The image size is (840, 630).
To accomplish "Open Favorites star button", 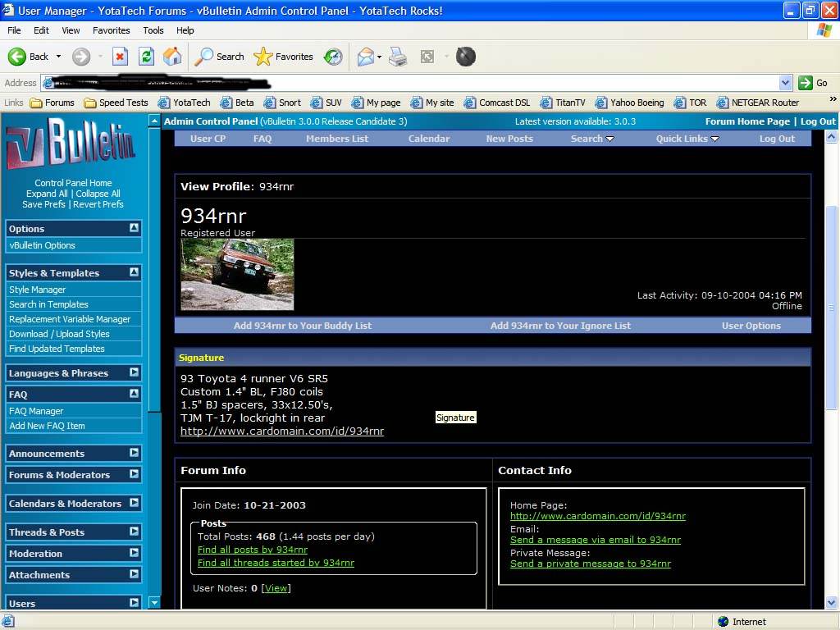I will coord(283,57).
